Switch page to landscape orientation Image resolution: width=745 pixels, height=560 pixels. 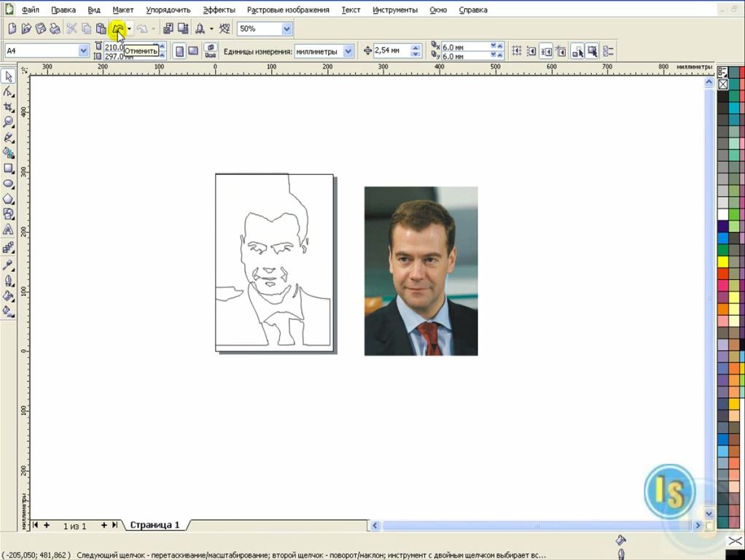click(x=193, y=51)
